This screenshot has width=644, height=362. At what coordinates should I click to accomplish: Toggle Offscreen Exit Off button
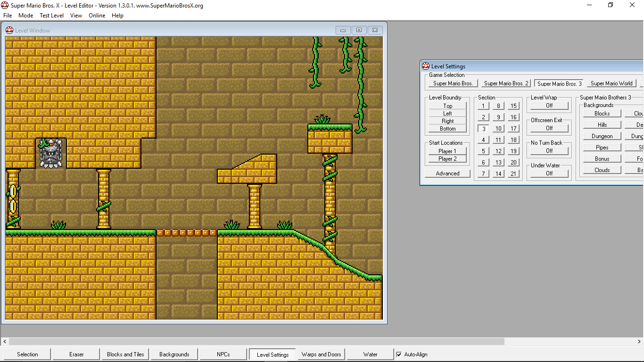(x=549, y=128)
